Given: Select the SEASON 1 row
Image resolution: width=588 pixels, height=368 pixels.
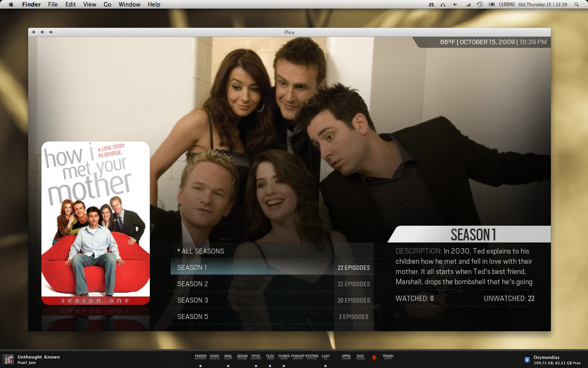Looking at the screenshot, I should pos(273,267).
